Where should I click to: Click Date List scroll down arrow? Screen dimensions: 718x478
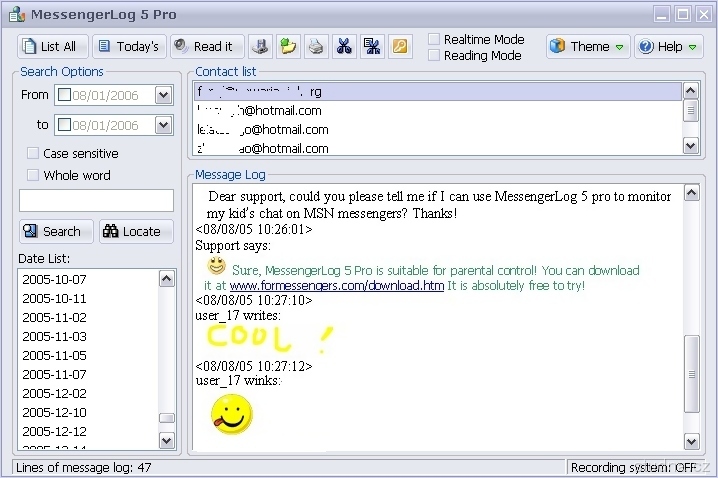pyautogui.click(x=167, y=441)
